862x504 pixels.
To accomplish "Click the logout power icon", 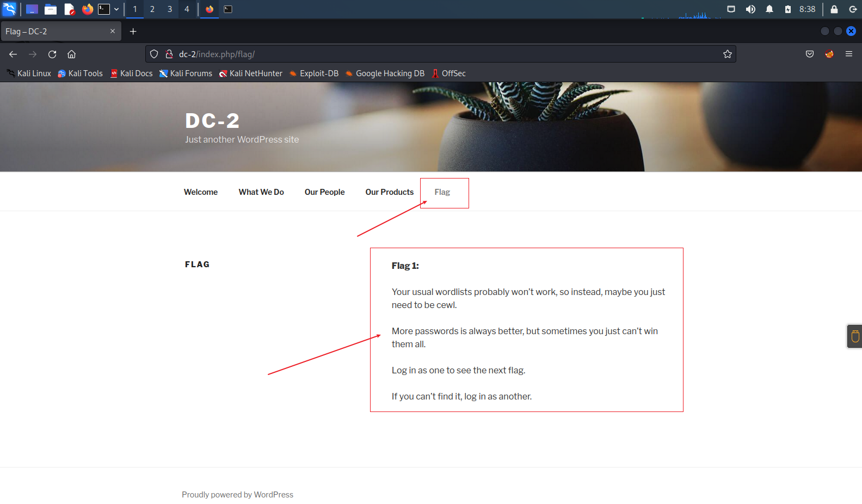I will (x=853, y=9).
